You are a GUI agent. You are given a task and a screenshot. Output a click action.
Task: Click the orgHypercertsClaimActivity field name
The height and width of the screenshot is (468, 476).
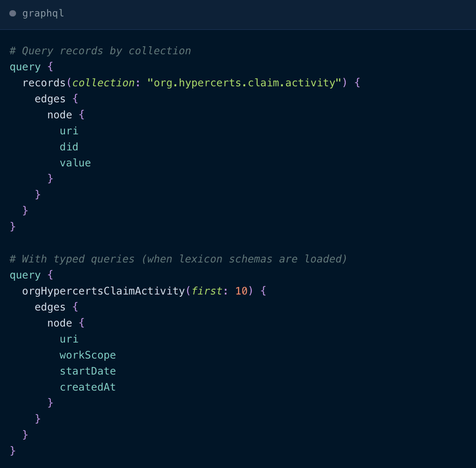pyautogui.click(x=103, y=291)
